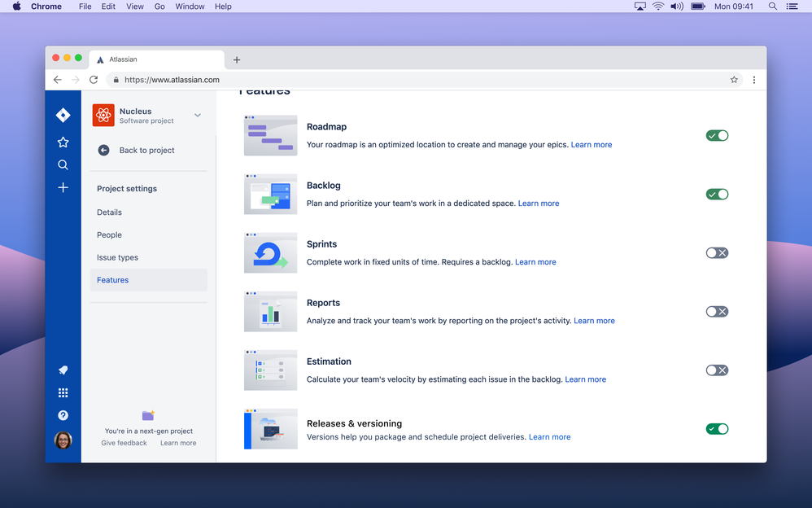The width and height of the screenshot is (812, 508).
Task: Click Give feedback link
Action: [124, 443]
